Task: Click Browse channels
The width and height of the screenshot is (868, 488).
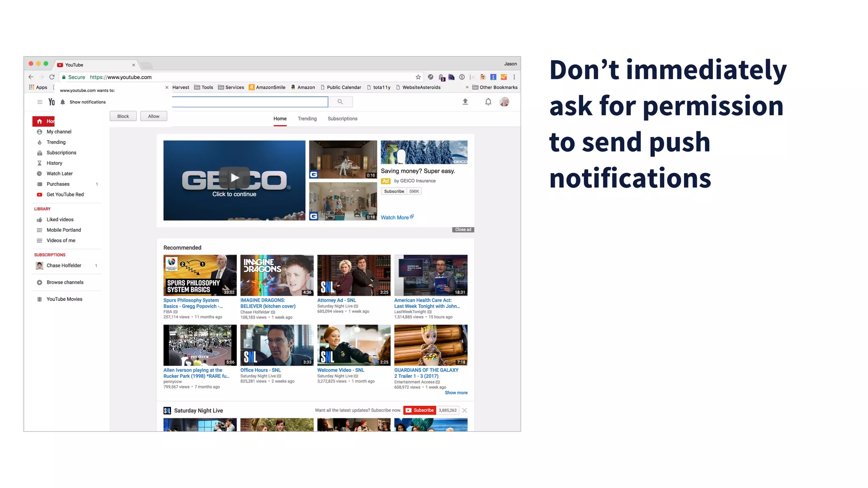Action: tap(65, 282)
